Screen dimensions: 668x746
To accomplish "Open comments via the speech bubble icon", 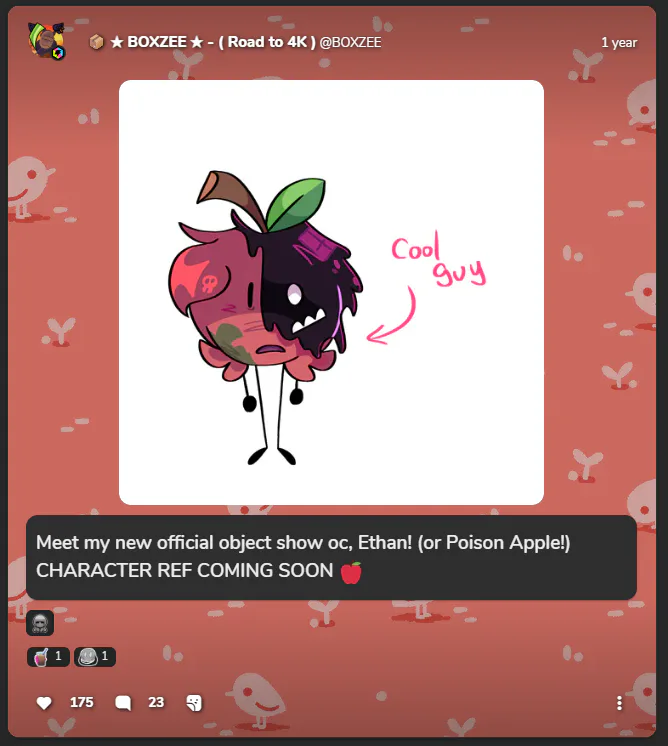I will pos(123,703).
